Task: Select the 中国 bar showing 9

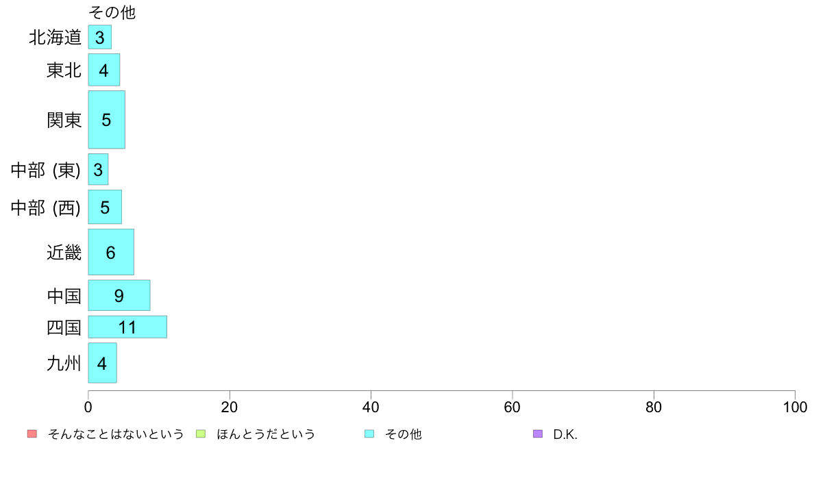Action: [119, 295]
